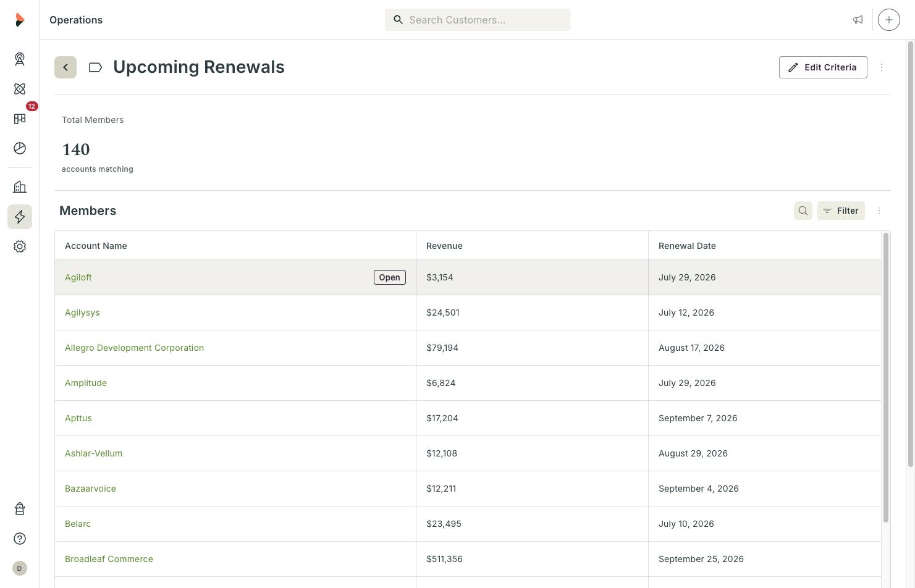Open Members table options menu
This screenshot has width=915, height=588.
click(x=879, y=211)
